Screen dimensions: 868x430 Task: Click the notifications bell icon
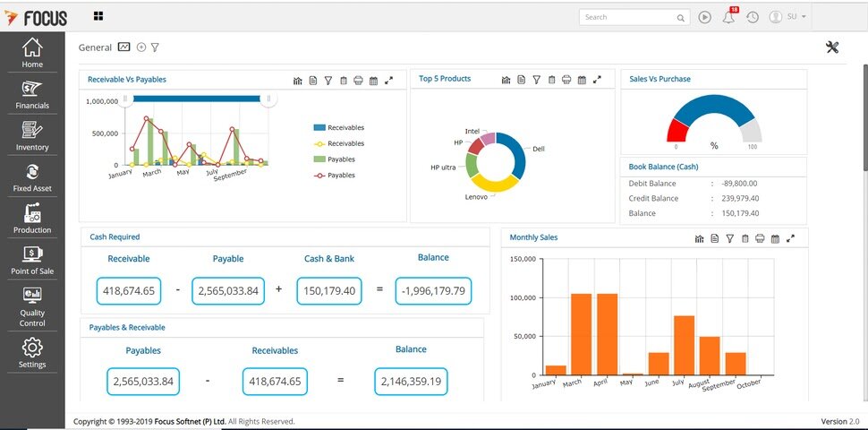(728, 17)
